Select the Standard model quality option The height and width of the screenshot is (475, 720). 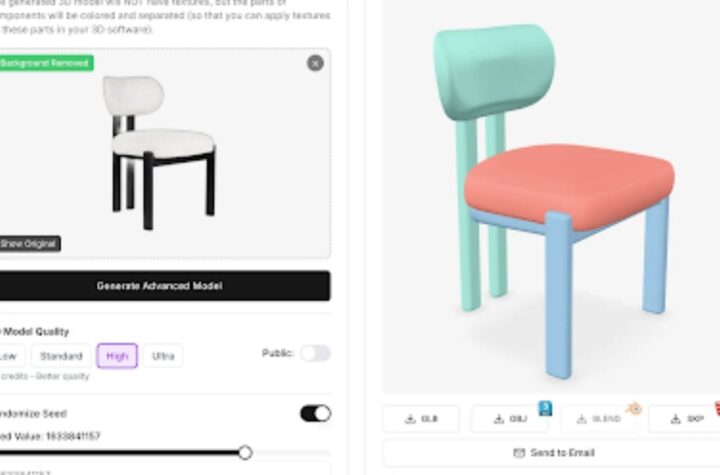pos(61,356)
